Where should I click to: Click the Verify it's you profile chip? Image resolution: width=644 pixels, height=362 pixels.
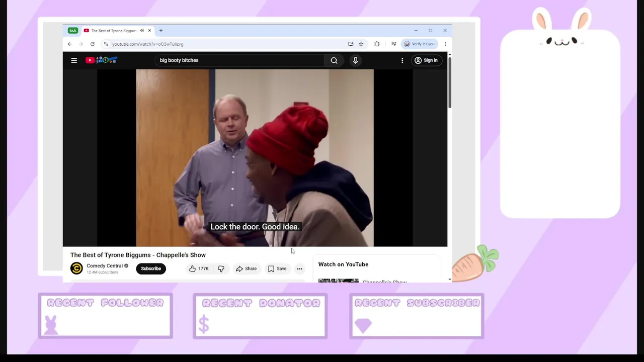[x=419, y=44]
